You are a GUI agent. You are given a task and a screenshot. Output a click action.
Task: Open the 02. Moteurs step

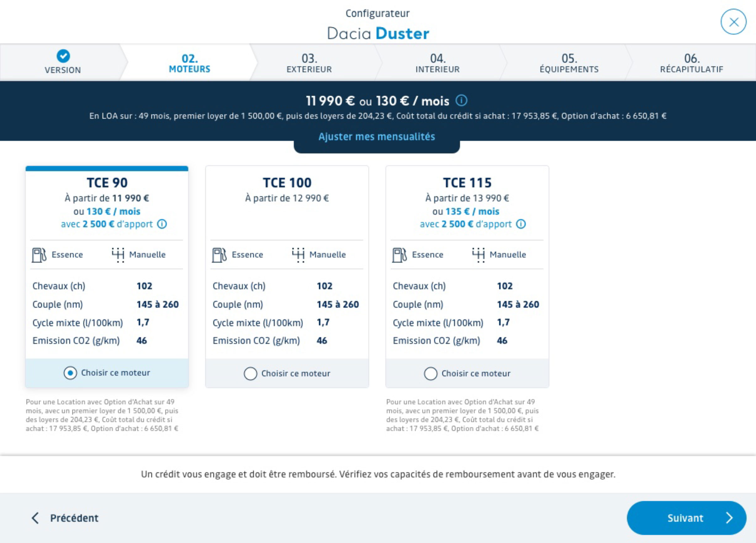click(189, 62)
